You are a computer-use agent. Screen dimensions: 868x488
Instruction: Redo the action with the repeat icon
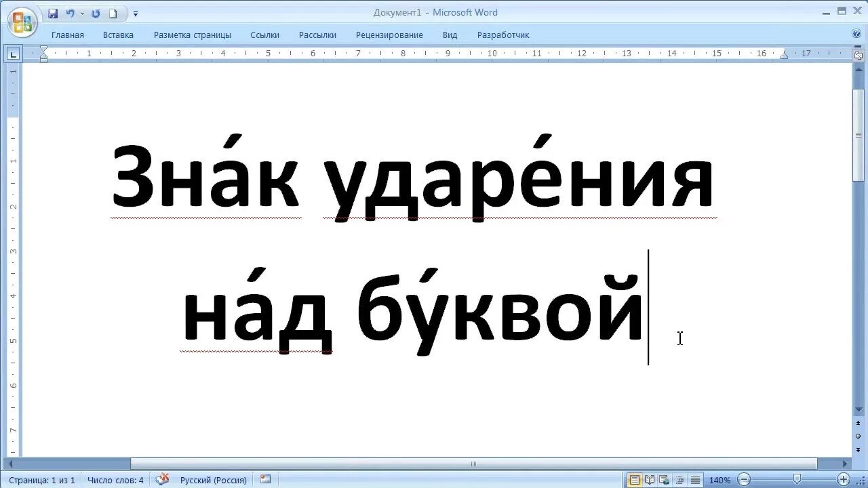pyautogui.click(x=96, y=14)
